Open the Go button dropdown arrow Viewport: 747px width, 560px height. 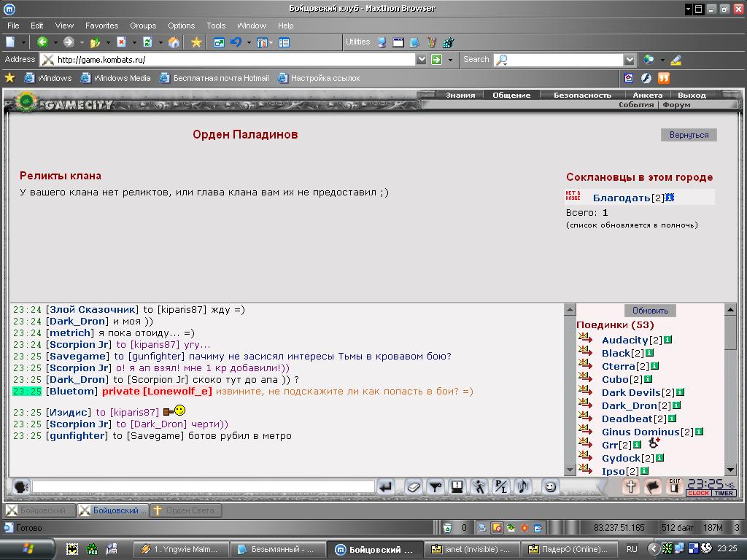click(x=450, y=60)
